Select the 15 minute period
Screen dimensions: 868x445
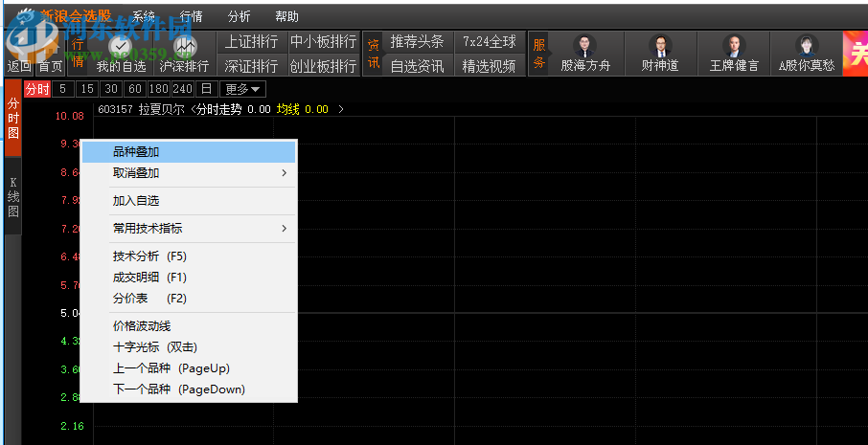[x=87, y=89]
